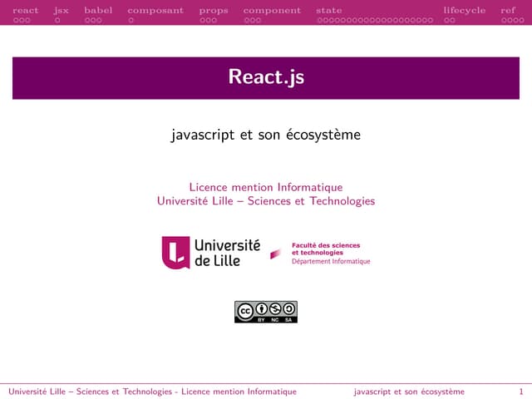The image size is (532, 399).
Task: Click the single navigation dot under jsx
Action: (57, 19)
